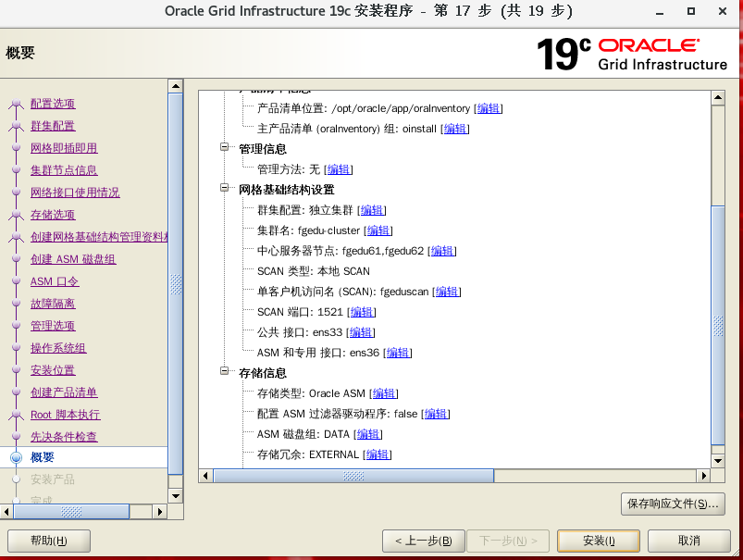Close the installer window

point(722,11)
